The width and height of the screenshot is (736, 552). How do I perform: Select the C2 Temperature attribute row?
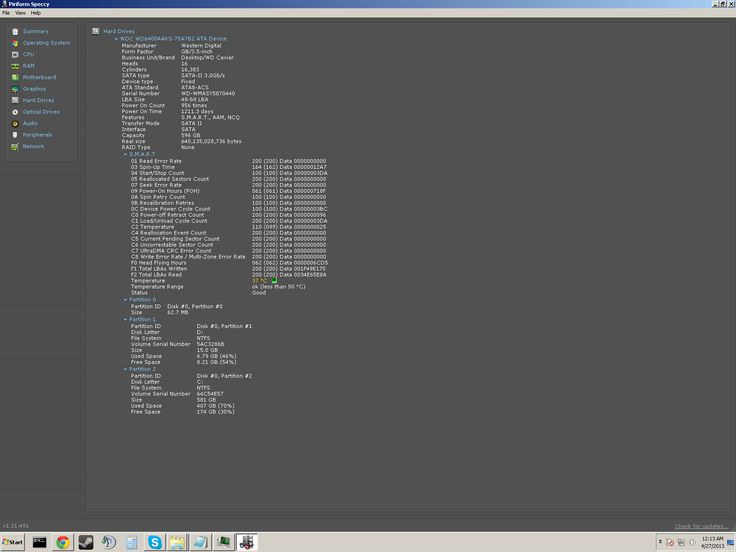click(x=229, y=227)
